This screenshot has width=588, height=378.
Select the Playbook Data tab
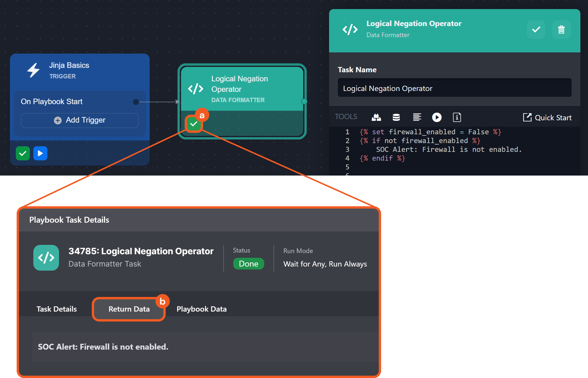(201, 309)
